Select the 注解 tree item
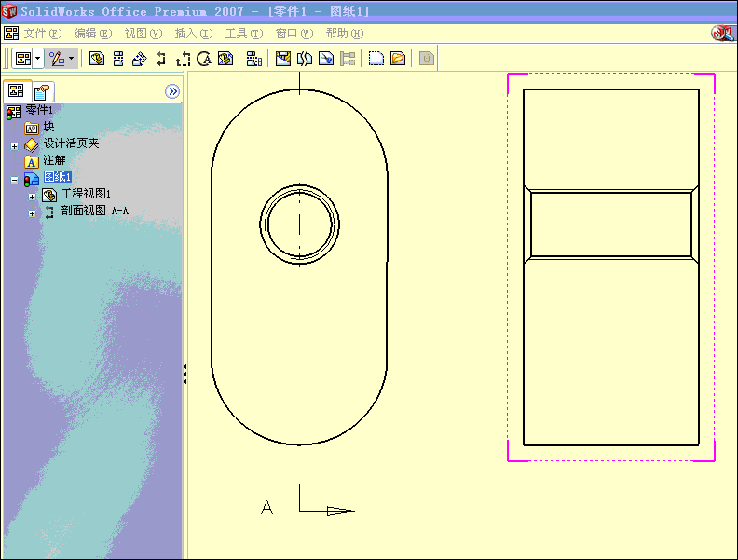Viewport: 738px width, 560px height. [54, 160]
